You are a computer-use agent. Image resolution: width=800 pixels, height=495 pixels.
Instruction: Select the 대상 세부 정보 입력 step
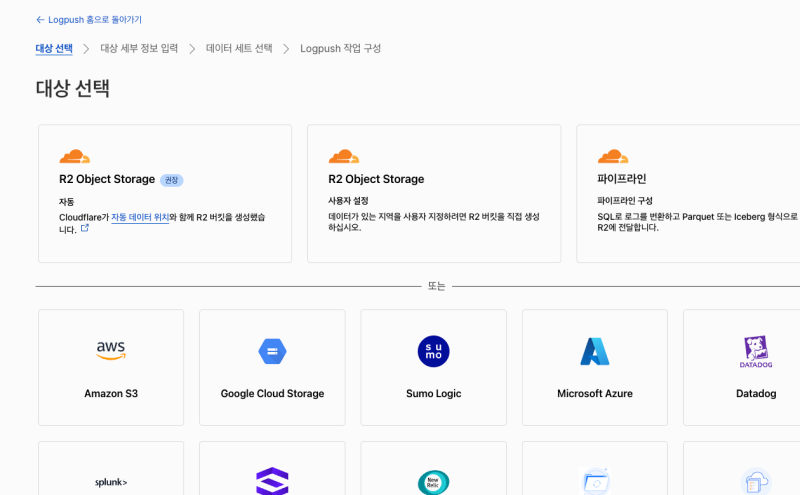point(139,48)
